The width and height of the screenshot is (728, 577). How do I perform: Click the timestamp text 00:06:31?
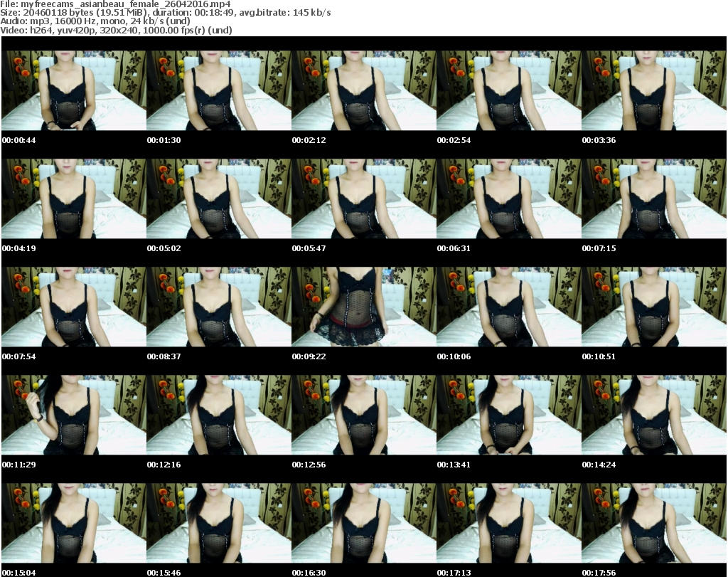(x=454, y=248)
